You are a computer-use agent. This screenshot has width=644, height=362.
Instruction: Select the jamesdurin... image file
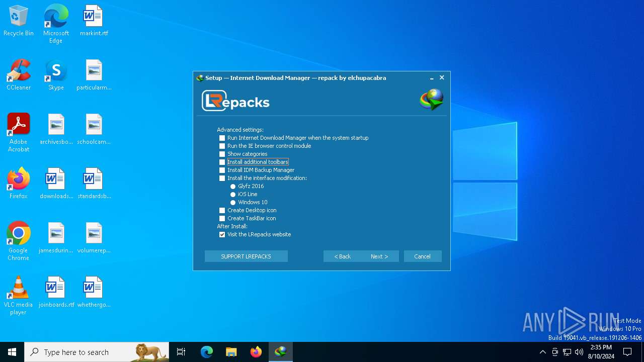(x=56, y=238)
